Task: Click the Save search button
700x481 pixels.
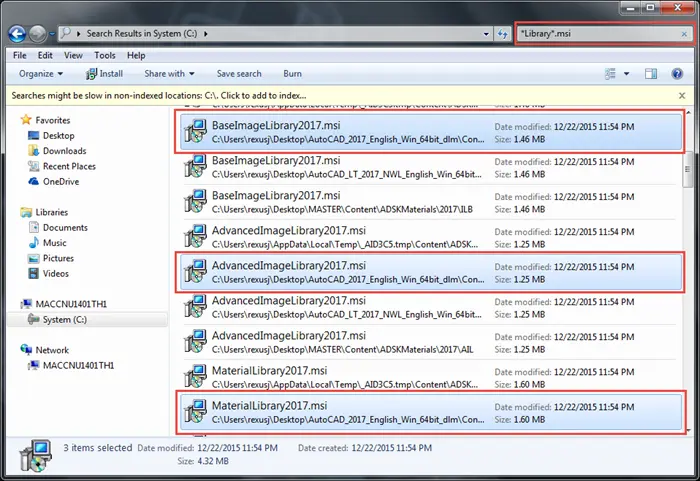Action: [x=239, y=74]
